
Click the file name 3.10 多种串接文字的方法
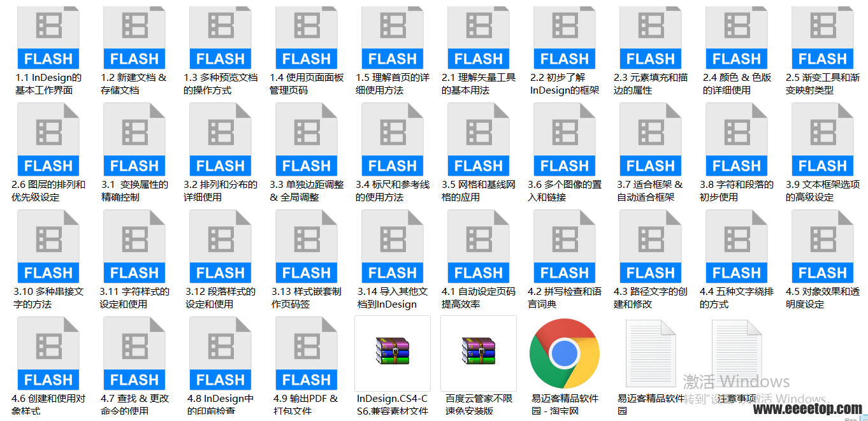pyautogui.click(x=48, y=297)
